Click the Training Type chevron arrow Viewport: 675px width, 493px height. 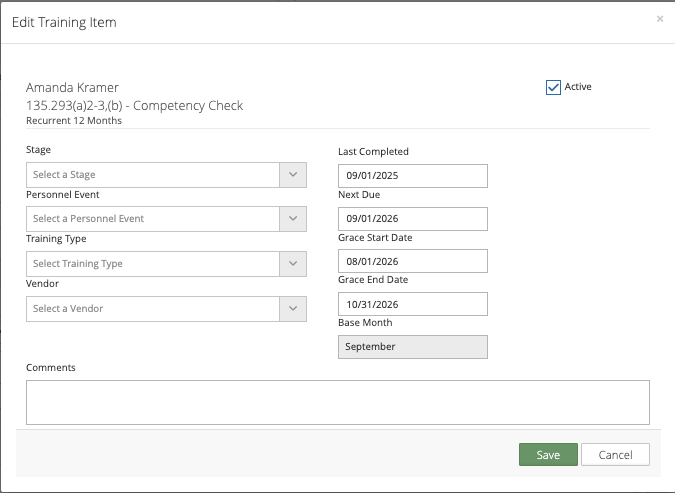293,264
